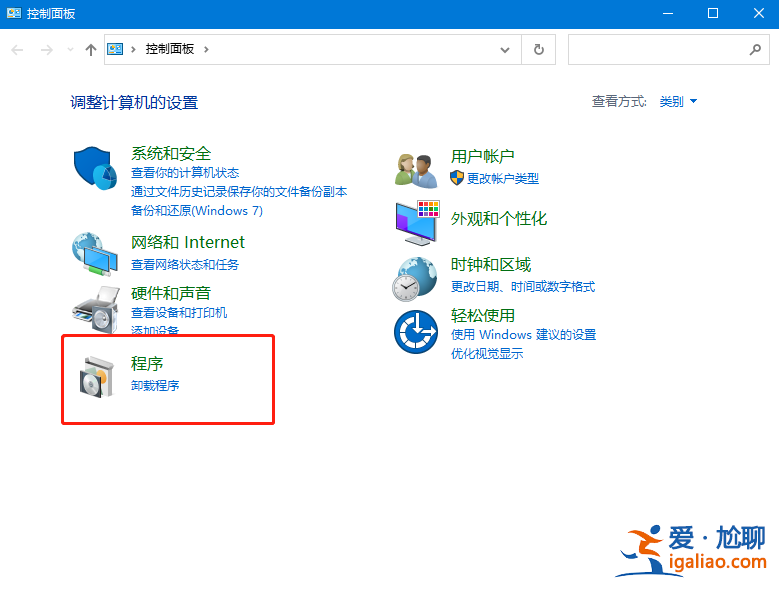Select 控制面板 breadcrumb in address bar
779x589 pixels.
point(170,49)
